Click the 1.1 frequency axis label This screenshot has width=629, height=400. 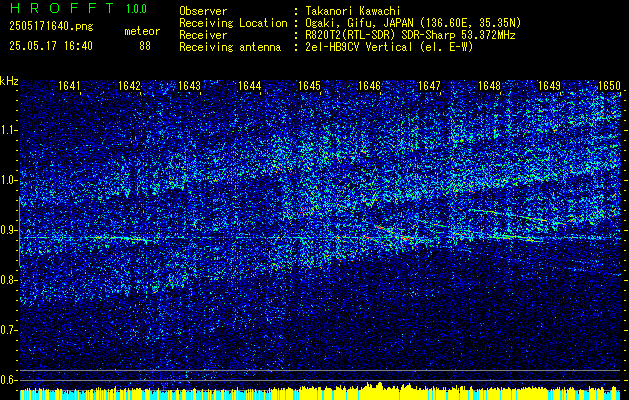tap(8, 130)
